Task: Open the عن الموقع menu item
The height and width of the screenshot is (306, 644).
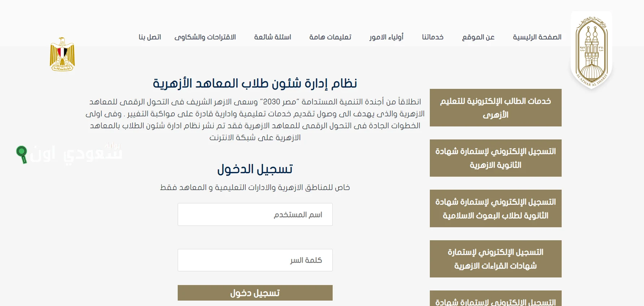Action: (x=478, y=37)
